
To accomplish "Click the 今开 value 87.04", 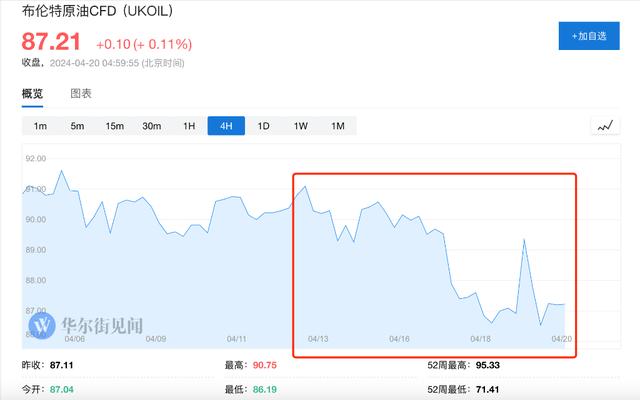I will point(62,389).
